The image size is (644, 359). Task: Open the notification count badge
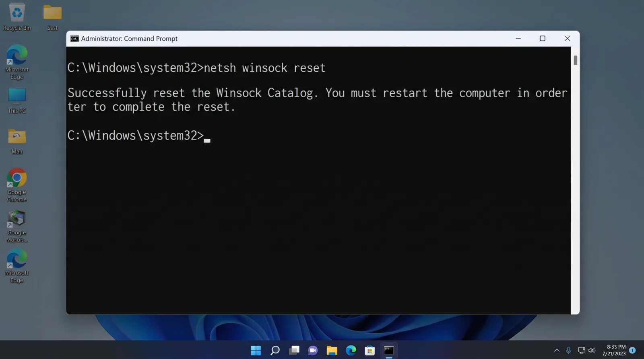[632, 350]
